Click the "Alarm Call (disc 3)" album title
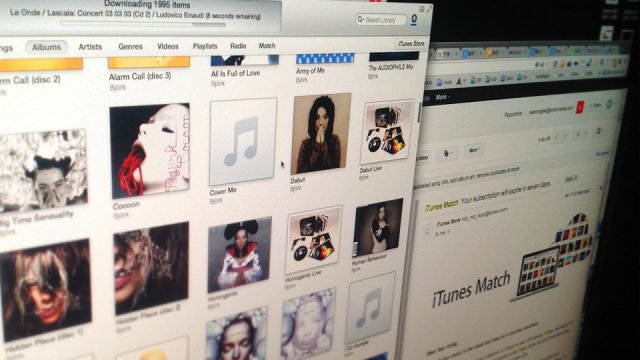This screenshot has height=360, width=640. [140, 76]
